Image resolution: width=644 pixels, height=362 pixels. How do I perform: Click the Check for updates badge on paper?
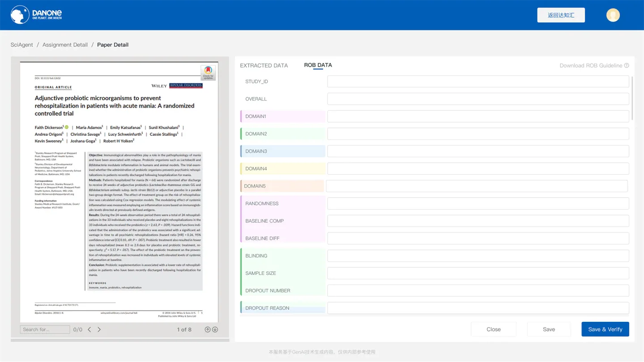tap(208, 72)
